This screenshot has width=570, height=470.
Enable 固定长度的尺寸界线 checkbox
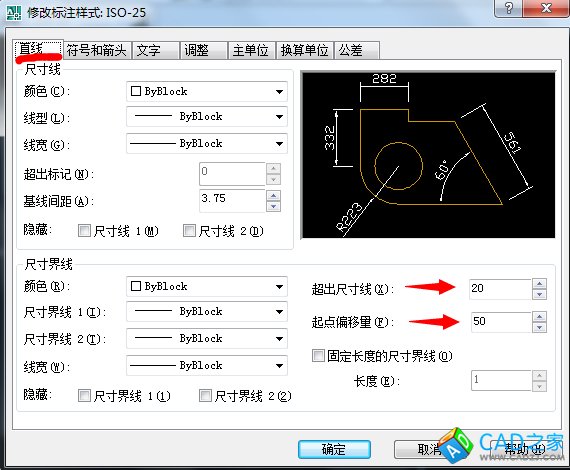[x=318, y=355]
